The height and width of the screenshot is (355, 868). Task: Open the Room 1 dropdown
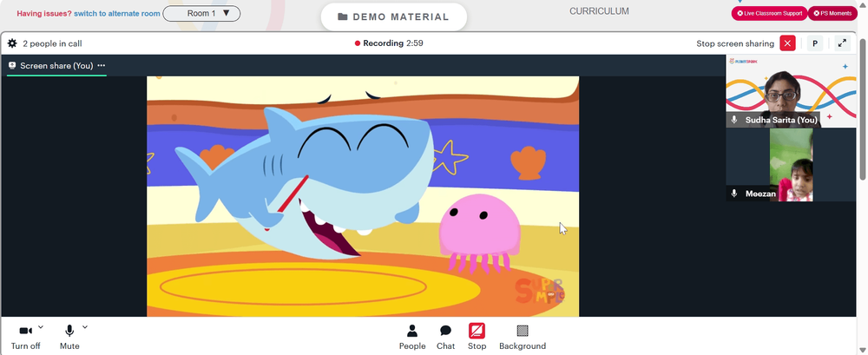(201, 13)
